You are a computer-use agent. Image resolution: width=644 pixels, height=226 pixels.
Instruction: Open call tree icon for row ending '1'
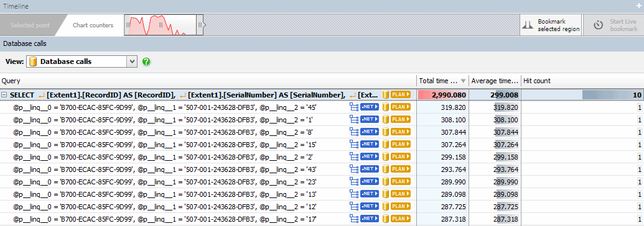(x=353, y=119)
